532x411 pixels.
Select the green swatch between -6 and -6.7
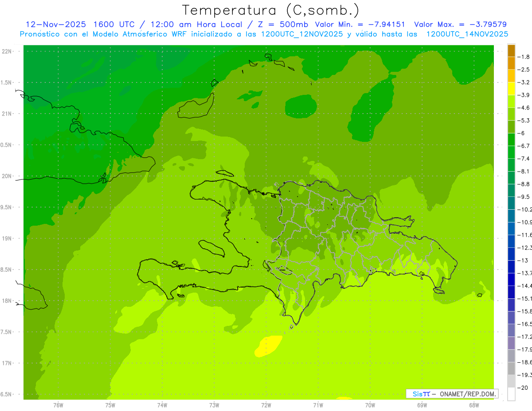point(511,139)
